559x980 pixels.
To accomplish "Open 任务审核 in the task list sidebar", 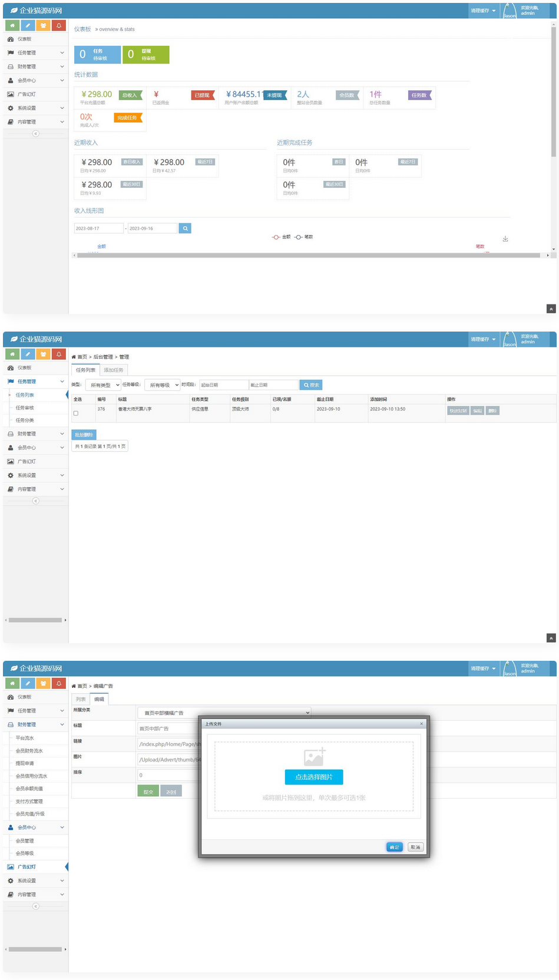I will pyautogui.click(x=25, y=408).
